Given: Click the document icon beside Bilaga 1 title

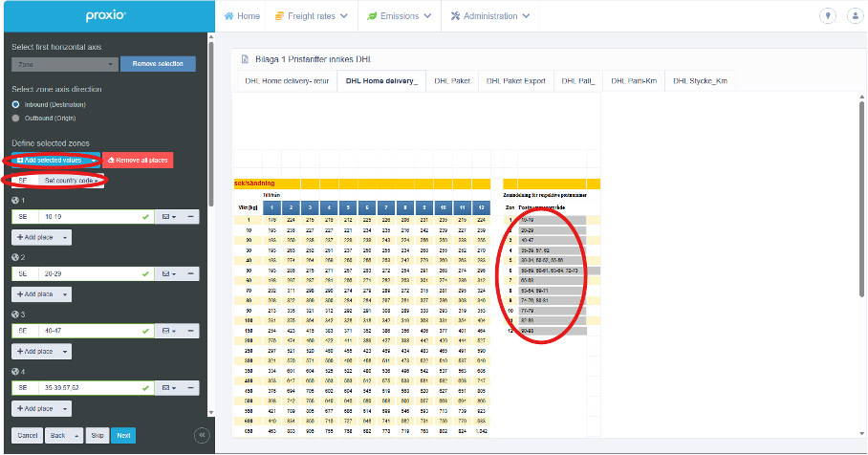Looking at the screenshot, I should (x=246, y=59).
